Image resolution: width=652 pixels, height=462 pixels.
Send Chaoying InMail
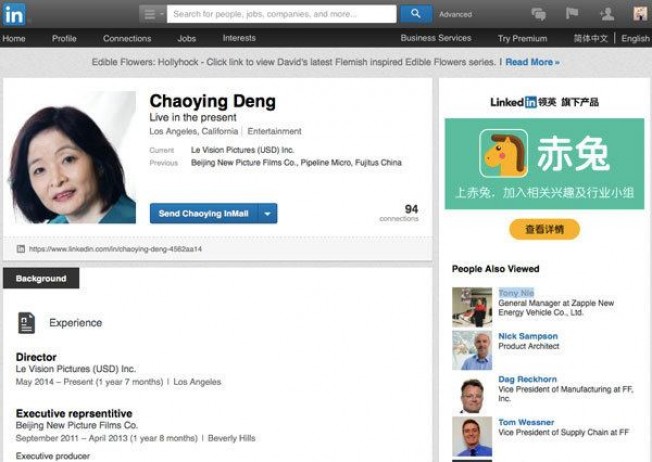(x=204, y=213)
